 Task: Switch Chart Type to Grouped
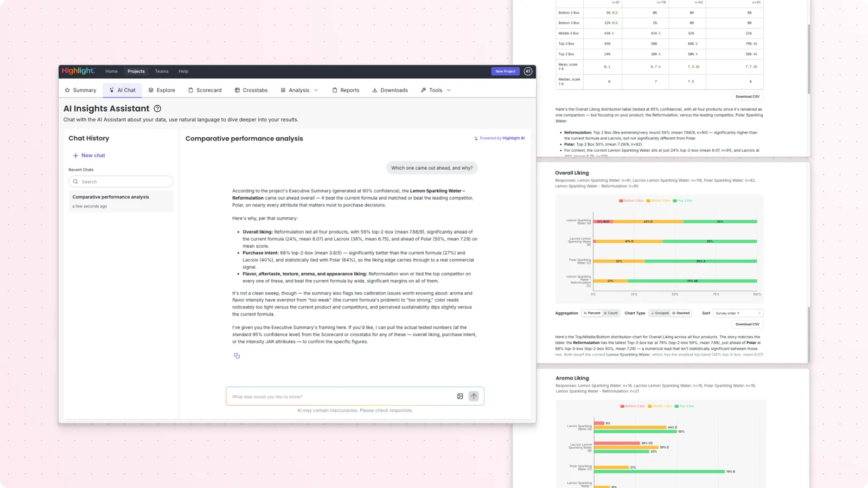660,313
